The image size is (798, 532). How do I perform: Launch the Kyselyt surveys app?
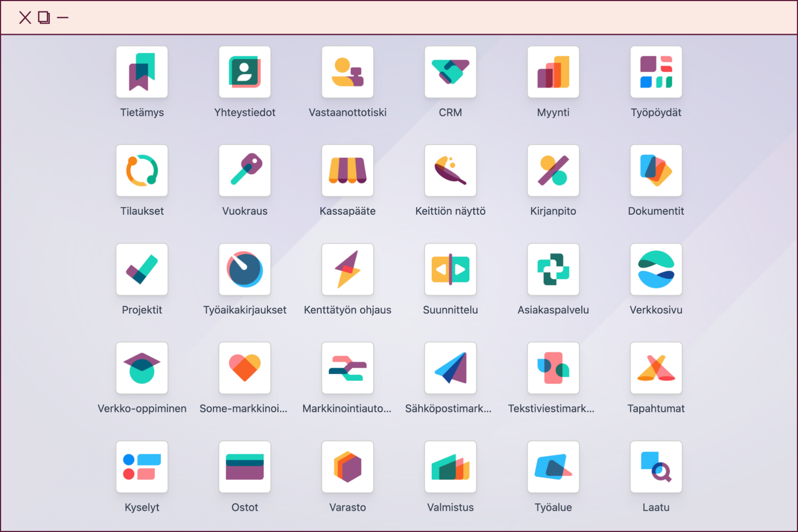(x=142, y=467)
